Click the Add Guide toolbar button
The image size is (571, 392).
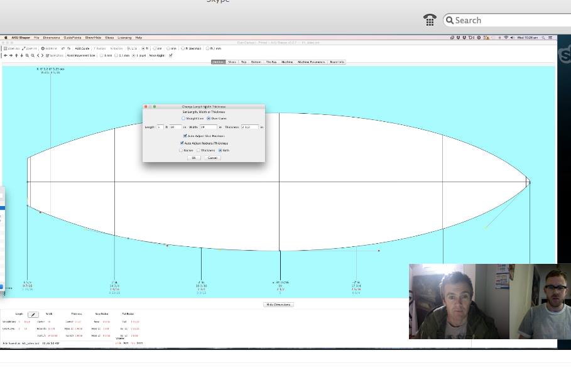coord(82,48)
